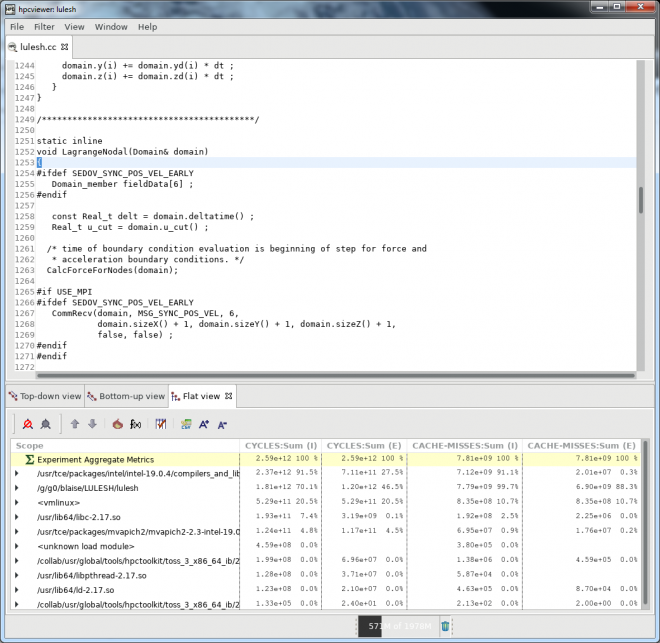Sort by CYCLES:Sum (E) column header
The height and width of the screenshot is (643, 660).
click(364, 445)
